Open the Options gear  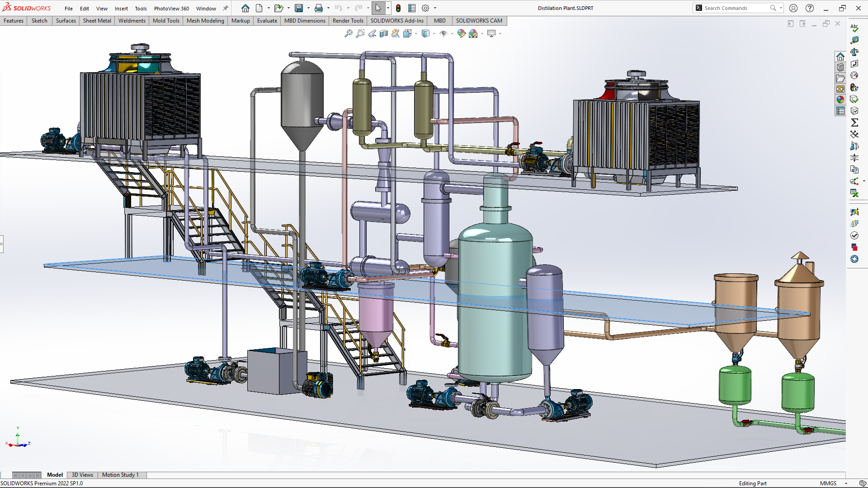pyautogui.click(x=425, y=8)
